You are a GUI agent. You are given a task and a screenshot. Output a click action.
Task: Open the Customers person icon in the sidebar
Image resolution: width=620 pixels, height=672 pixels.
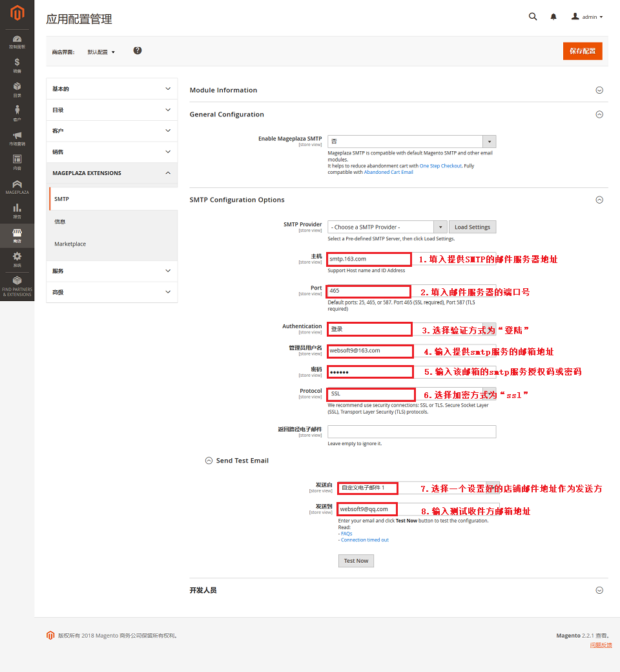point(17,114)
